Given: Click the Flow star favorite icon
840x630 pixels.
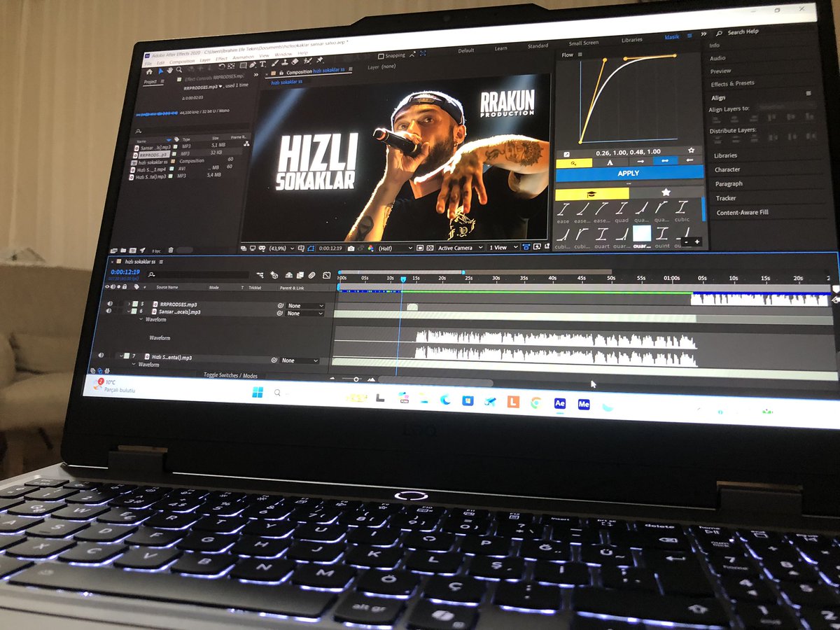Looking at the screenshot, I should [692, 150].
